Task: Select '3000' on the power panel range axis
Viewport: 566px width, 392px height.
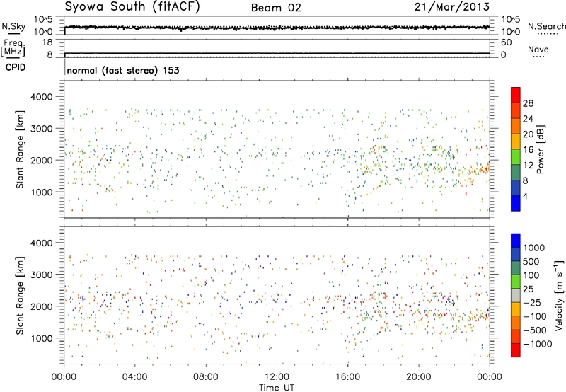Action: tap(42, 129)
